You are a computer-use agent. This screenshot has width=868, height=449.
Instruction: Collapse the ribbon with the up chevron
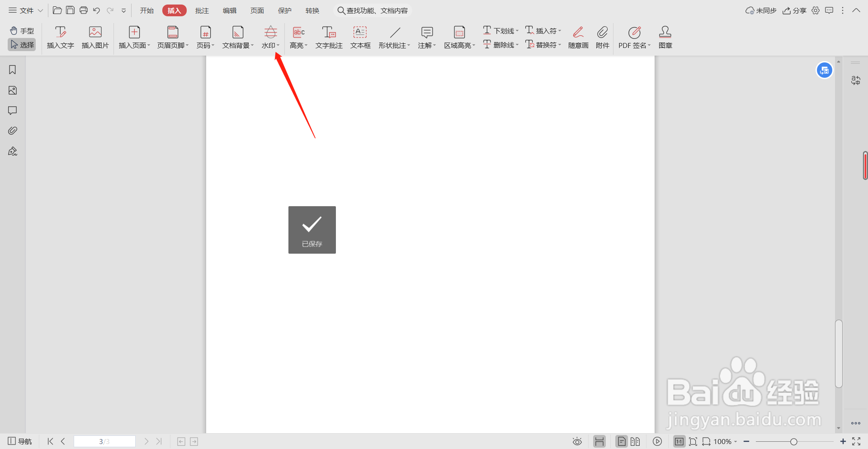(x=856, y=10)
